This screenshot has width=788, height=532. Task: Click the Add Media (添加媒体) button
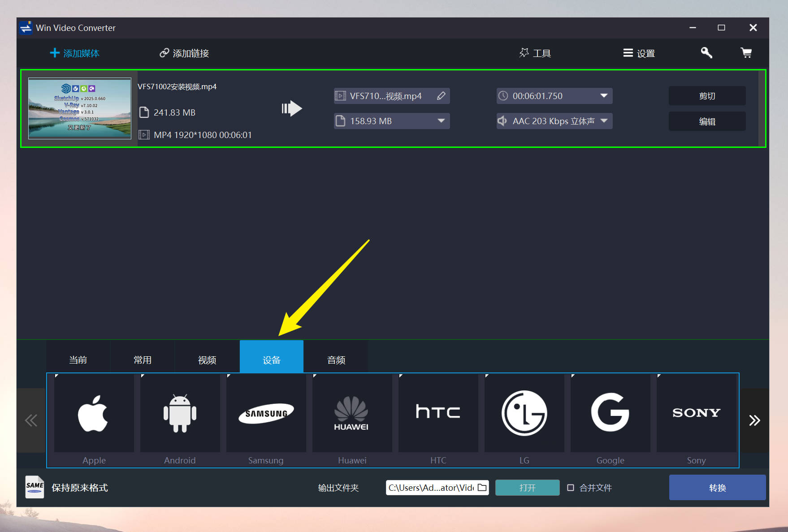pyautogui.click(x=74, y=53)
